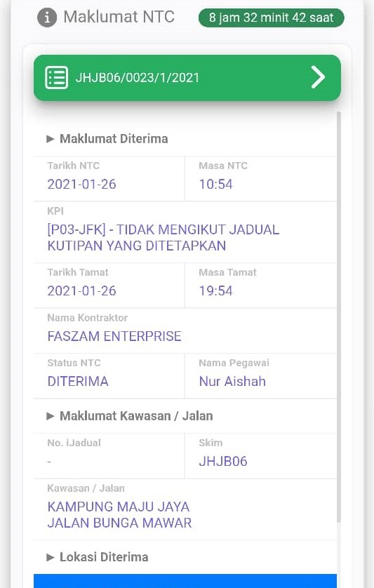The width and height of the screenshot is (374, 588).
Task: Expand the Lokasi Diterima section triangle
Action: 51,557
